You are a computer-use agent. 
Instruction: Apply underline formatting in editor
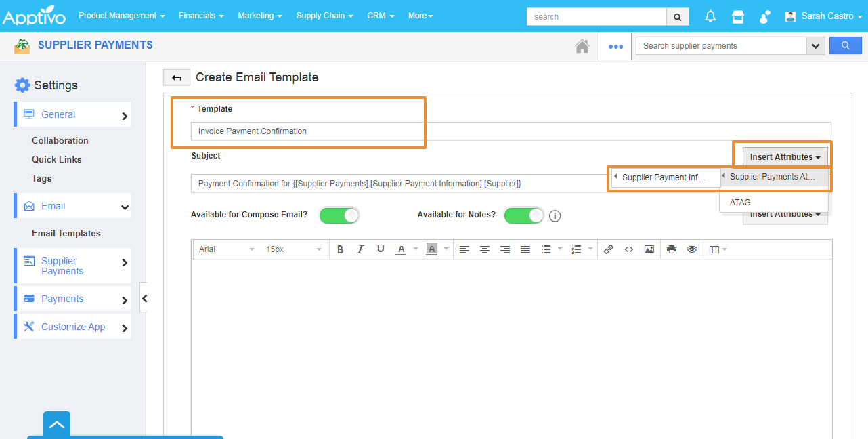click(x=381, y=249)
